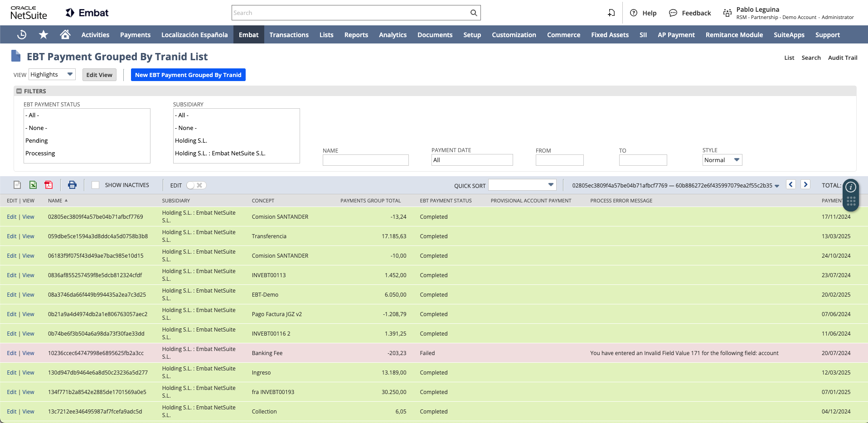The width and height of the screenshot is (868, 423).
Task: Edit the EBT-Demo payment record
Action: 12,295
